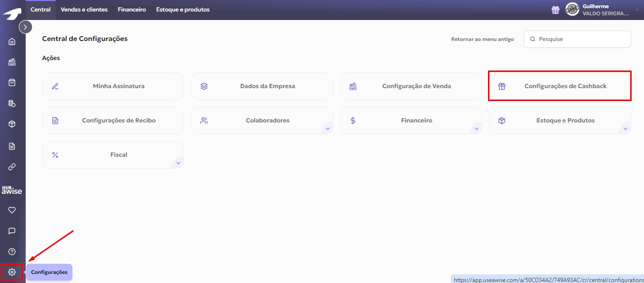
Task: Click Retornar ao menu antigo link
Action: click(482, 39)
